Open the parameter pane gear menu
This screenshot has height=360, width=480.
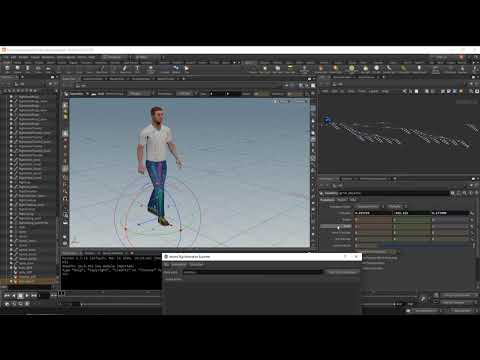point(453,193)
